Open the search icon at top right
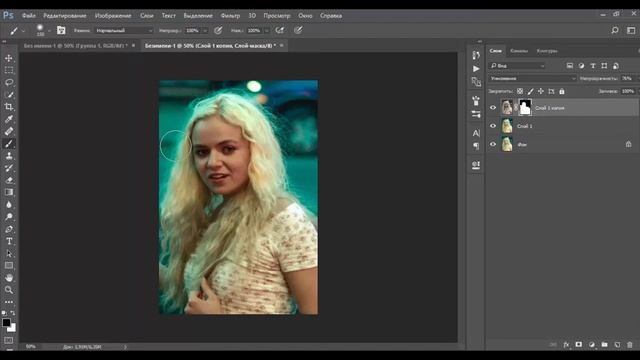 tap(615, 30)
